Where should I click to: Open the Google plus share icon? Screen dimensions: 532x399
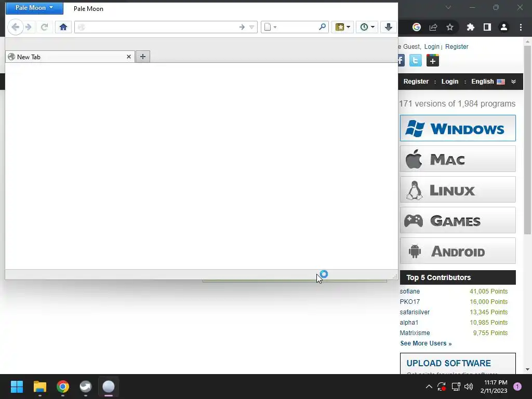tap(433, 60)
